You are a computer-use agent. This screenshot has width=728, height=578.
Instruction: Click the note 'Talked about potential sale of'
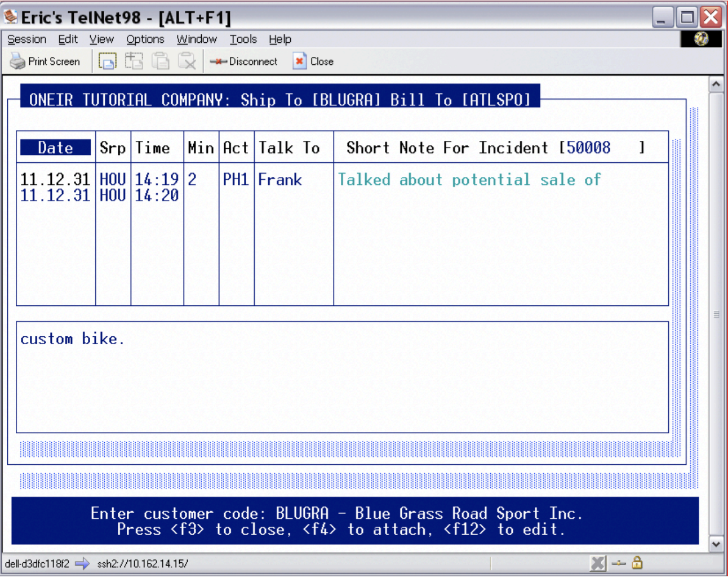point(469,180)
